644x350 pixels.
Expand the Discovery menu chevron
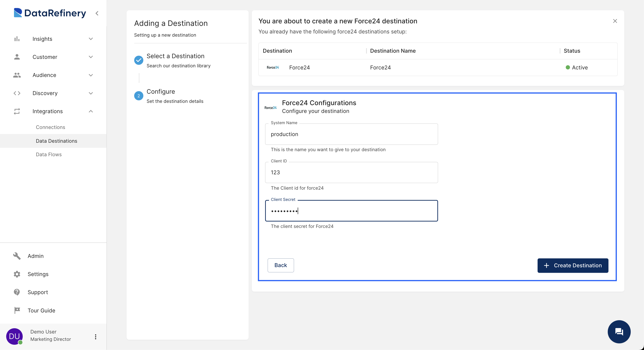click(91, 93)
